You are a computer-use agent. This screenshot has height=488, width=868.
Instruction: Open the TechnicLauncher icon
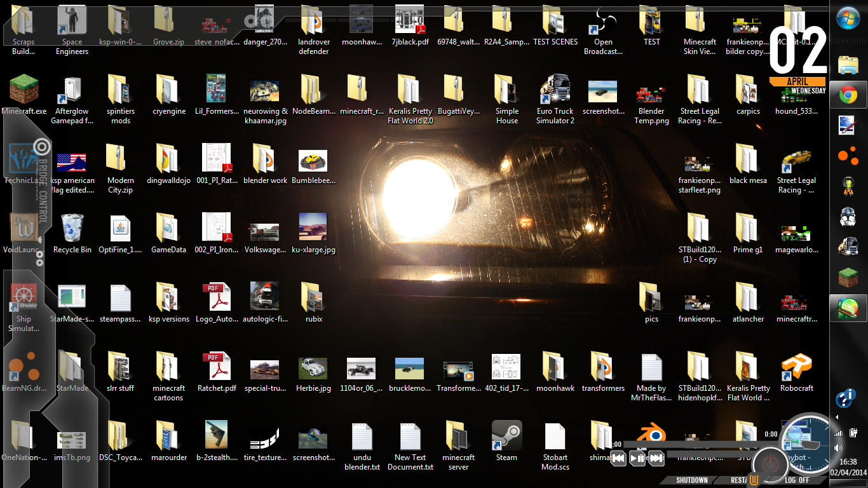24,165
